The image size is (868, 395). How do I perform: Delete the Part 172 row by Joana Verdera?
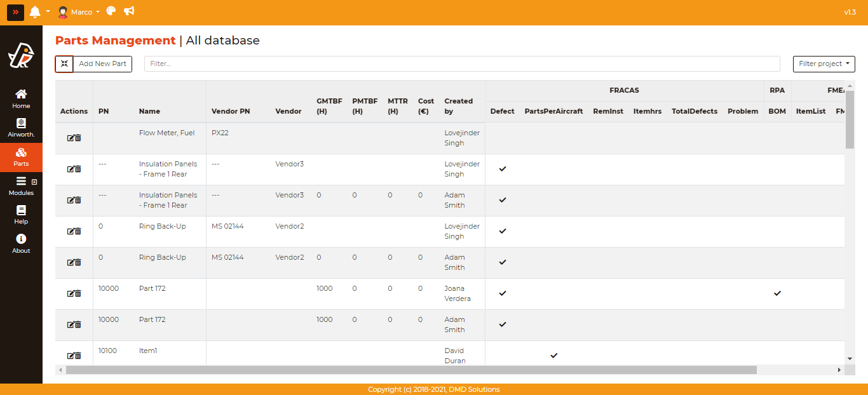point(78,293)
